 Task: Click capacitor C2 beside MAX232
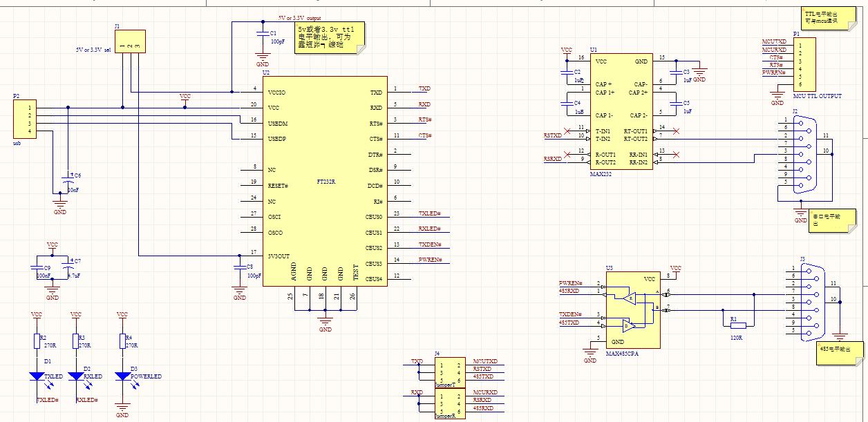point(567,72)
